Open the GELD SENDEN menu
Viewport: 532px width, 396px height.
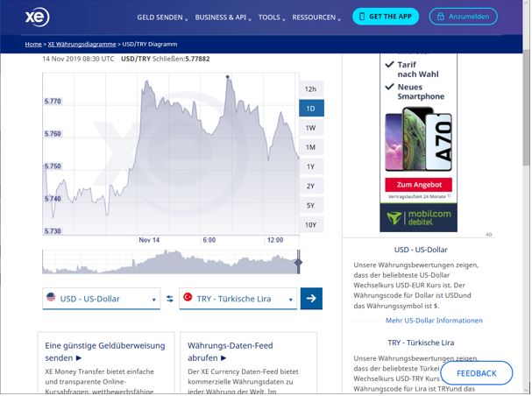tap(162, 18)
